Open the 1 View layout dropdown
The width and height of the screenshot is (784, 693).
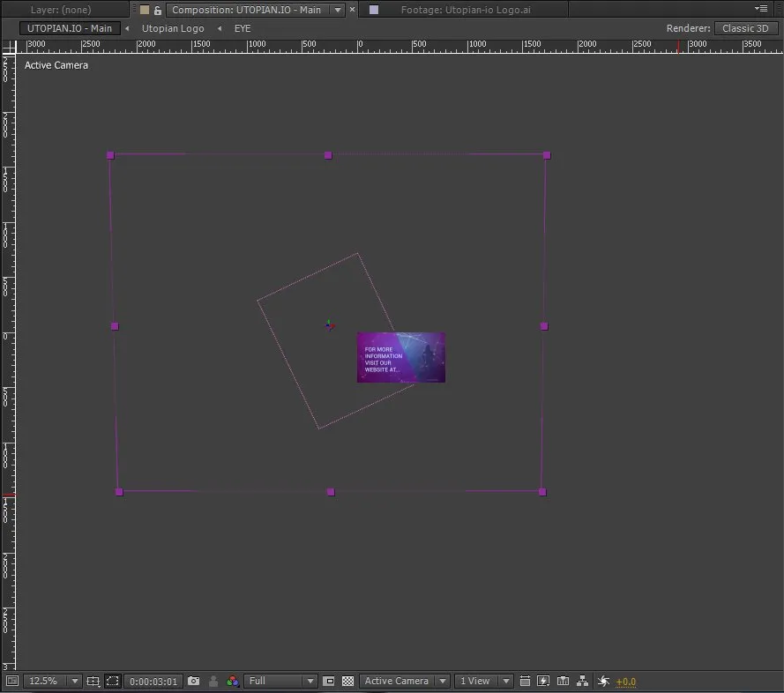pyautogui.click(x=483, y=681)
